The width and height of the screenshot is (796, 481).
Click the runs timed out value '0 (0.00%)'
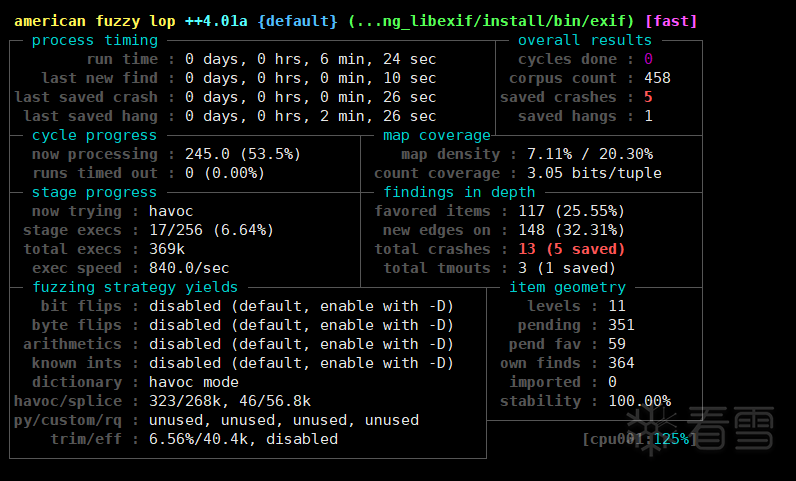click(x=225, y=173)
